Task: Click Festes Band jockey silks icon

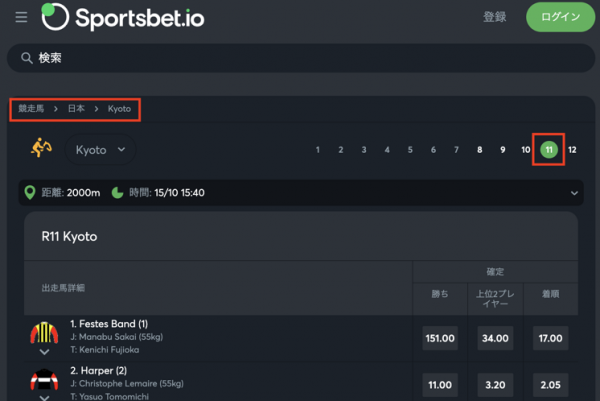Action: click(44, 333)
